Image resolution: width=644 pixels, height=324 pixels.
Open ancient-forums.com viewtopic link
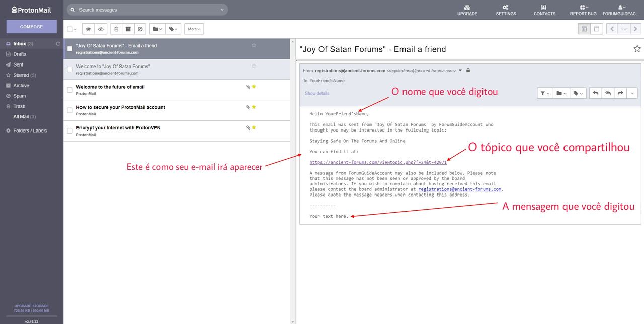378,162
